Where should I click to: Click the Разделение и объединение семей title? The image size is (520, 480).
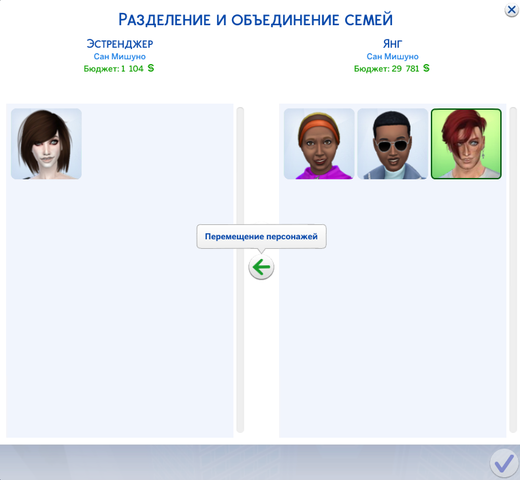point(256,20)
